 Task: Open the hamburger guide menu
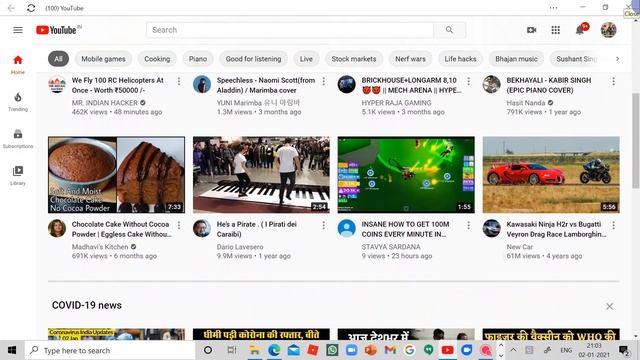click(x=18, y=30)
